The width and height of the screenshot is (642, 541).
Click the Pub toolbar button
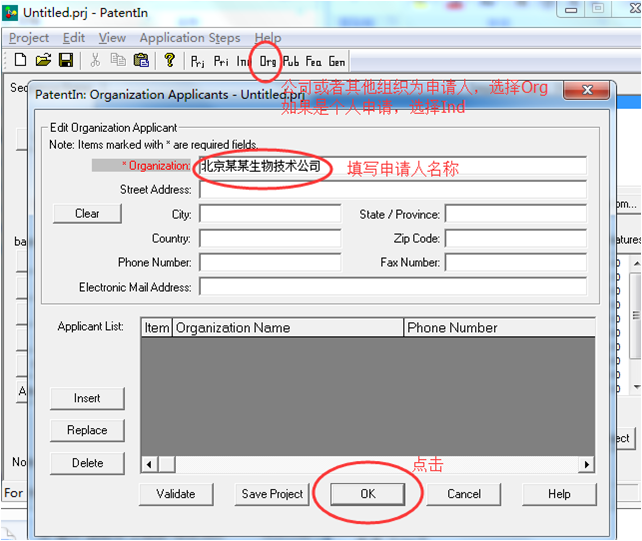coord(291,61)
